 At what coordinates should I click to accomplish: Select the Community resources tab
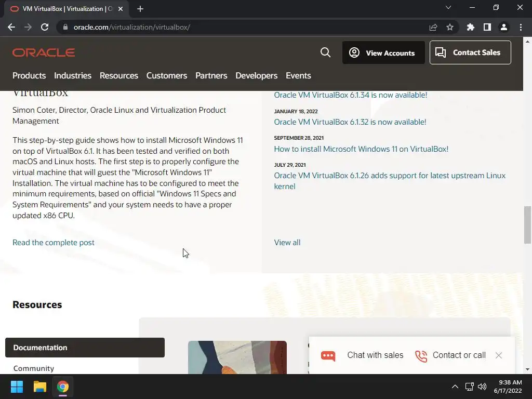[34, 368]
